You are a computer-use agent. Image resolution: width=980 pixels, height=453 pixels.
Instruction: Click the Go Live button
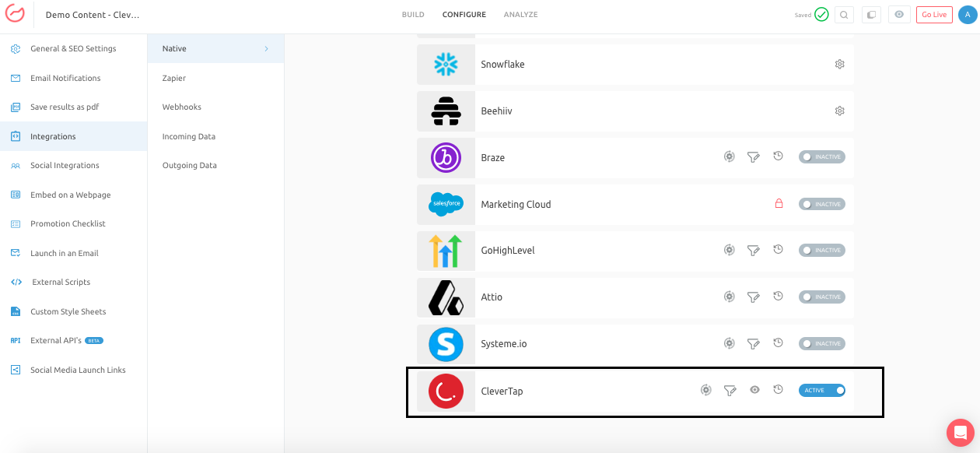point(934,15)
